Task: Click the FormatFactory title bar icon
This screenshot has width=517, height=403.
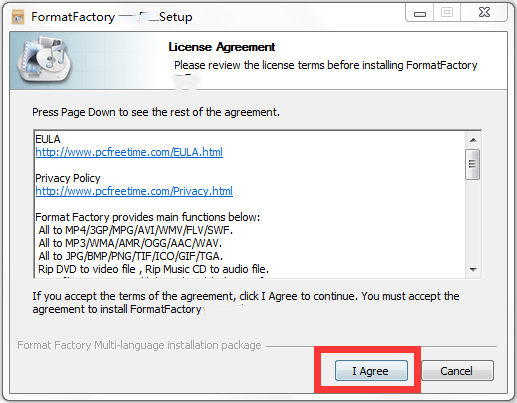Action: point(18,17)
